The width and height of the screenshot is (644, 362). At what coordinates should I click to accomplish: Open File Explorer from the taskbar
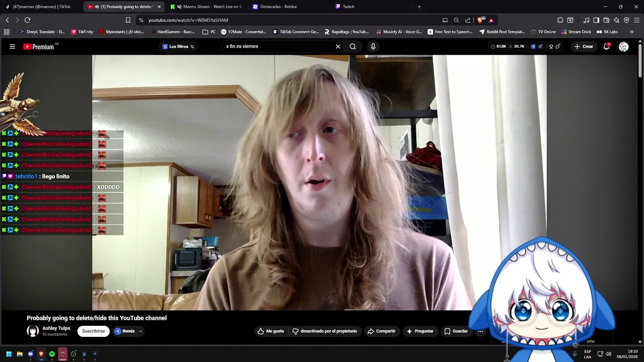pos(20,354)
